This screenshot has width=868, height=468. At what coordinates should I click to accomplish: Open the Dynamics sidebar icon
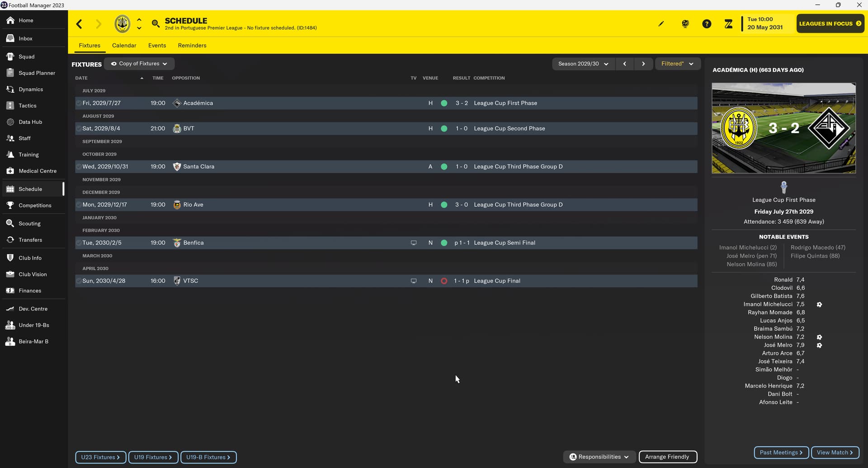click(10, 89)
